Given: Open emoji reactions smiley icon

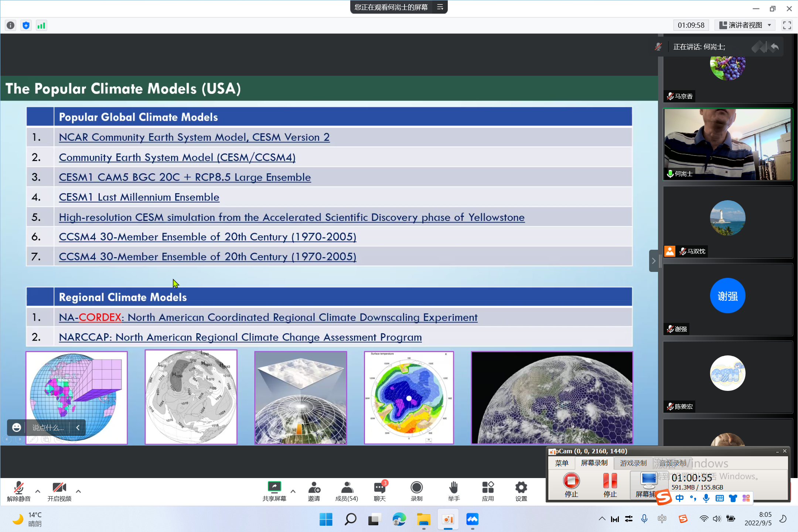Looking at the screenshot, I should (17, 427).
